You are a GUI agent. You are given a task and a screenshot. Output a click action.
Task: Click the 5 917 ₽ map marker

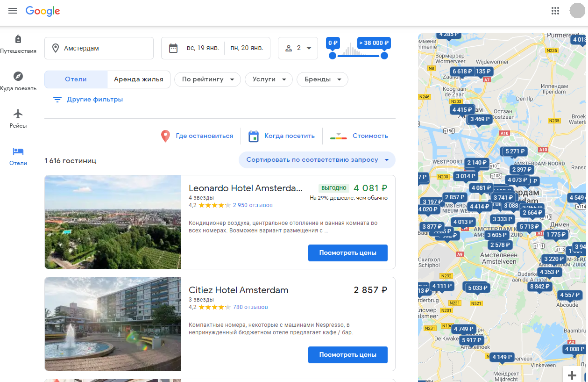pyautogui.click(x=473, y=340)
